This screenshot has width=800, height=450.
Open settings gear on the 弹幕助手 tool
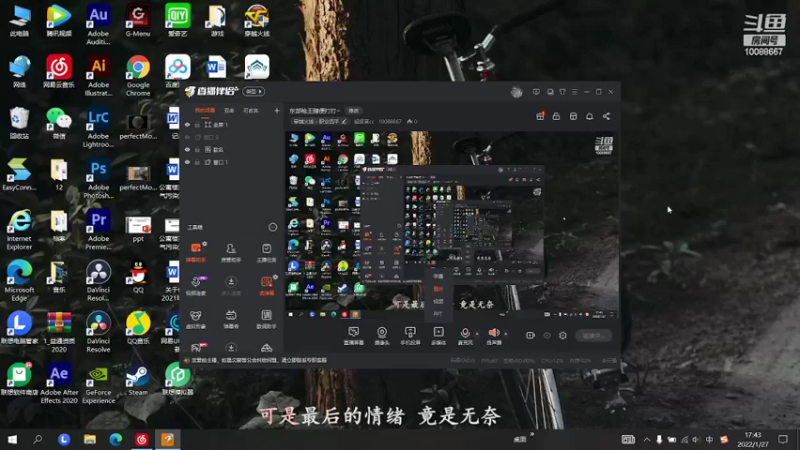(205, 244)
